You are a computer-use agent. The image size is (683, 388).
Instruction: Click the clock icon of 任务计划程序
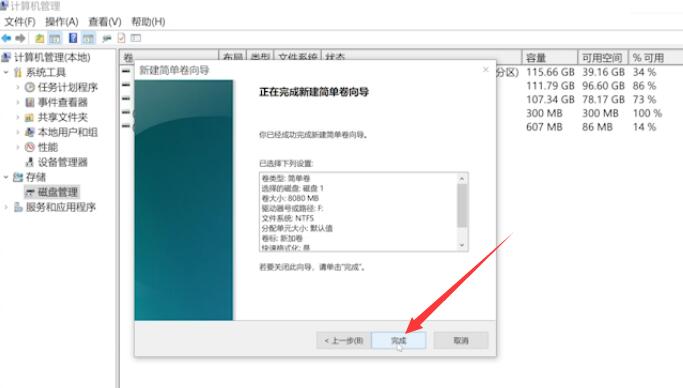[x=30, y=87]
